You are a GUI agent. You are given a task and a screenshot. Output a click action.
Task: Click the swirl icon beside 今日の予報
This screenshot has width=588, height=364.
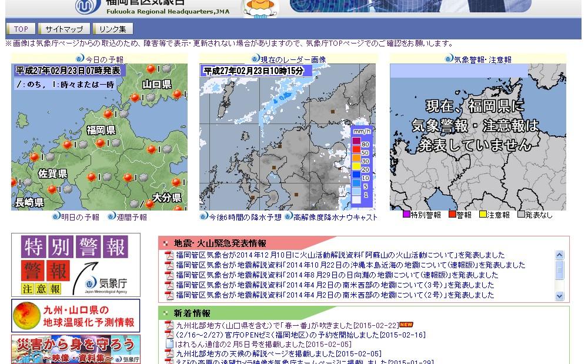coord(80,59)
